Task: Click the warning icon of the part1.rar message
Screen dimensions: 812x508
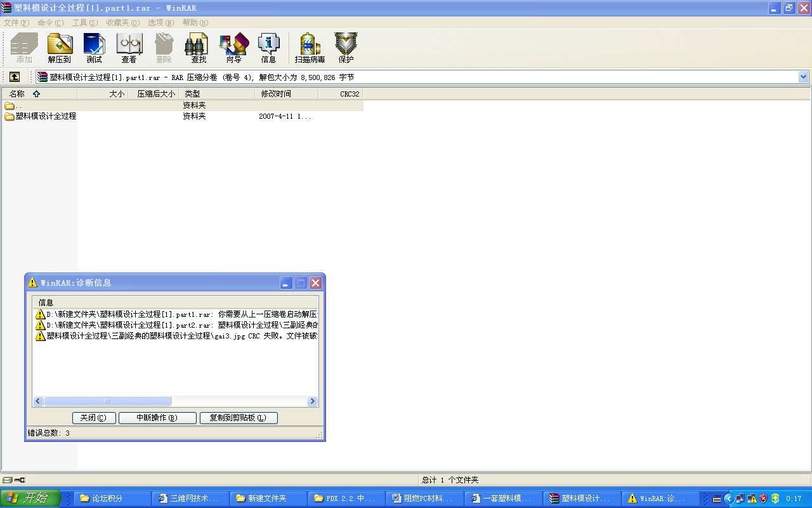Action: pos(41,314)
